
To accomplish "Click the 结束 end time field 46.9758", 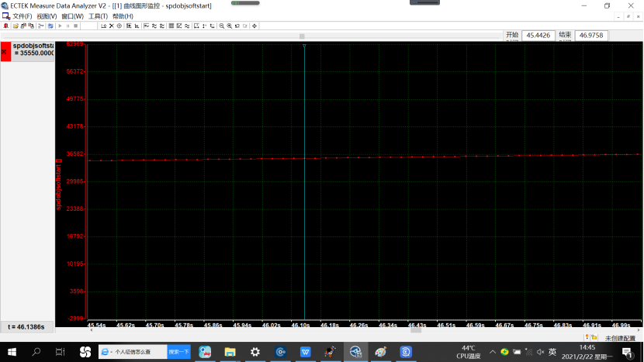I will click(x=591, y=36).
